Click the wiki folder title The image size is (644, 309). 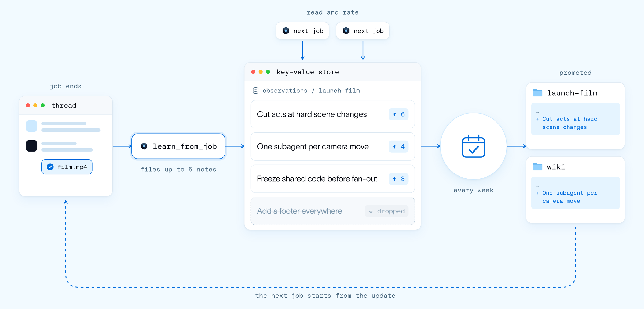[x=556, y=167]
